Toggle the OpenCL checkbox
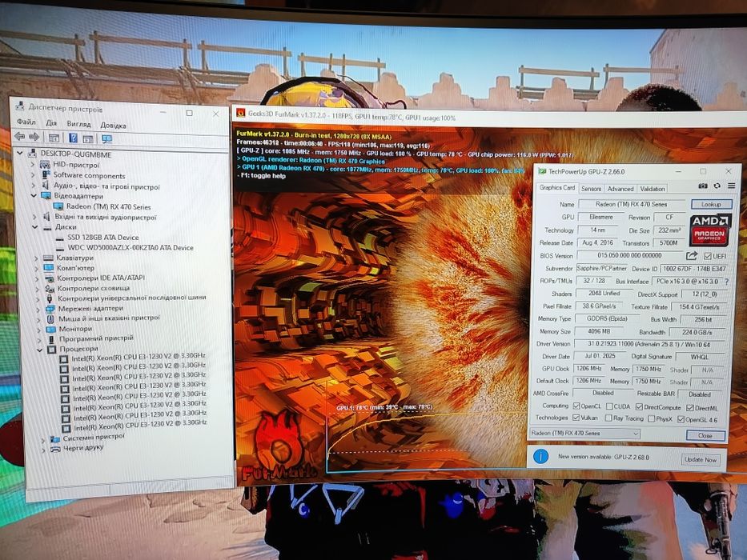The height and width of the screenshot is (560, 747). tap(576, 406)
